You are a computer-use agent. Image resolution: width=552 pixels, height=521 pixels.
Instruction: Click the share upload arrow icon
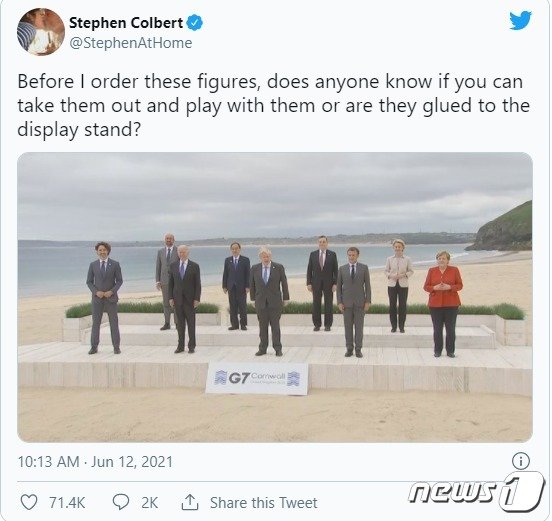coord(190,502)
